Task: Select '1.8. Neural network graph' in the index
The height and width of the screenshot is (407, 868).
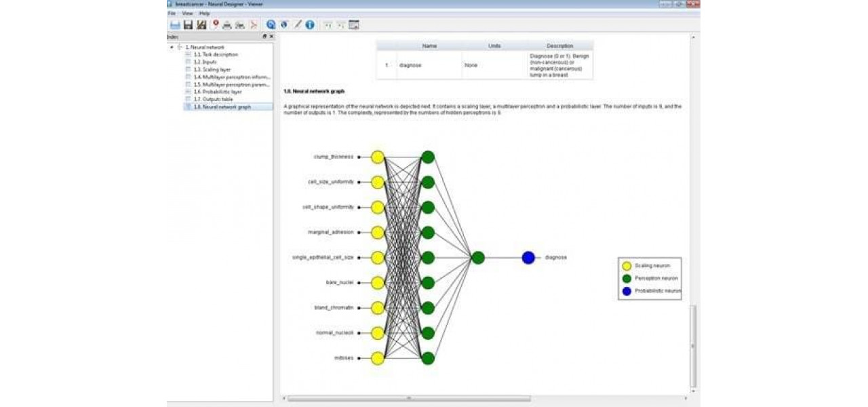Action: coord(222,106)
